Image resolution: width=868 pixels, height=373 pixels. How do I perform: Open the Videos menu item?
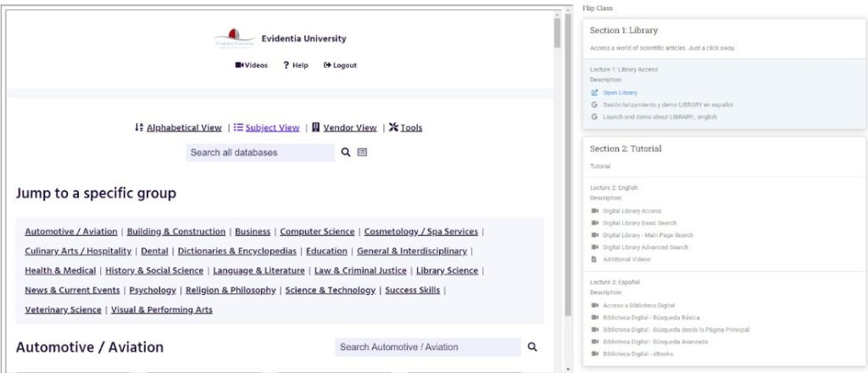(251, 65)
